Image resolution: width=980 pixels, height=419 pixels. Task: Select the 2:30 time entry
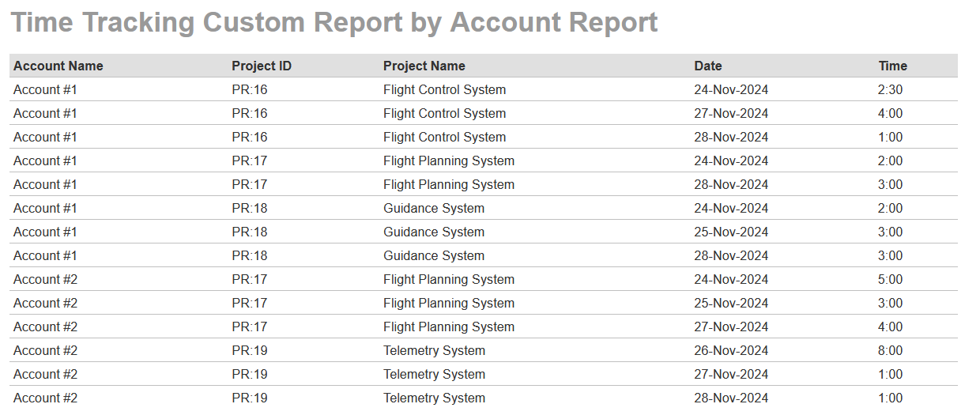click(890, 90)
